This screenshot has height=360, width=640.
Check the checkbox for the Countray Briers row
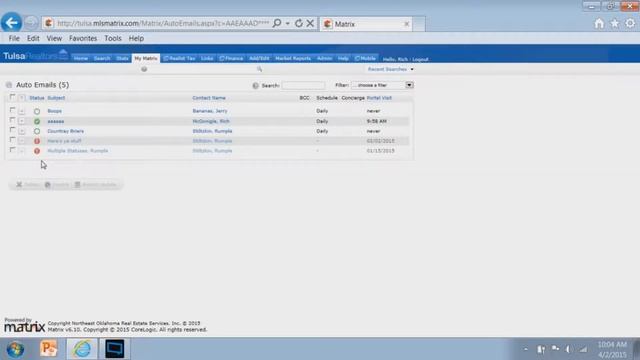click(12, 130)
